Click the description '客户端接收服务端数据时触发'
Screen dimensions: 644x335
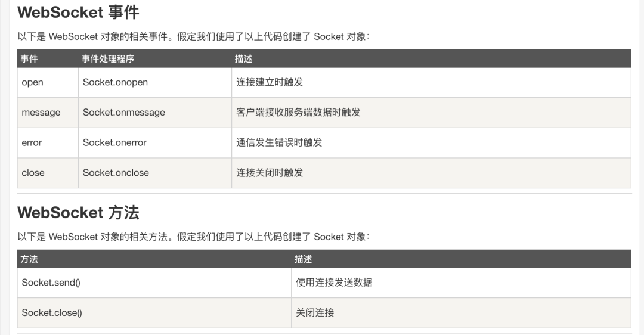(298, 113)
